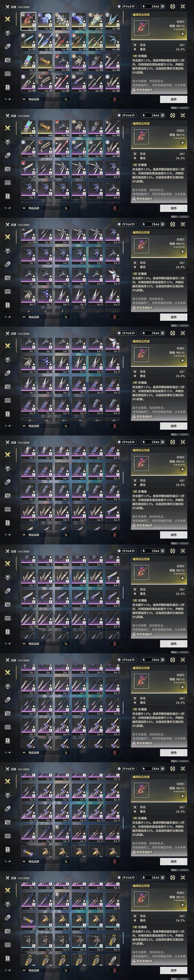This screenshot has height=980, width=194.
Task: Click the plus beside 2844 currency in topmost panel
Action: (x=163, y=7)
